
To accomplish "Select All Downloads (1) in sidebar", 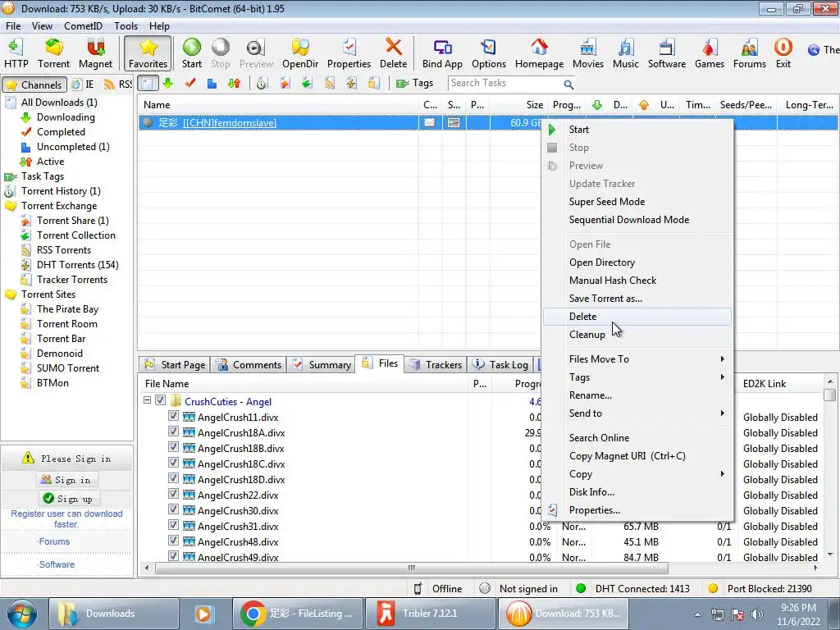I will click(59, 103).
